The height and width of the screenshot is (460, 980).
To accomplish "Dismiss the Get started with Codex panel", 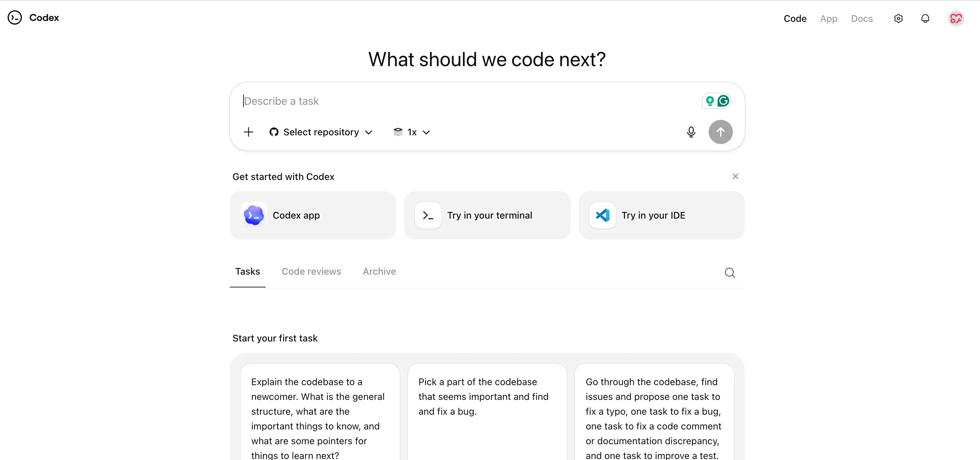I will coord(735,176).
